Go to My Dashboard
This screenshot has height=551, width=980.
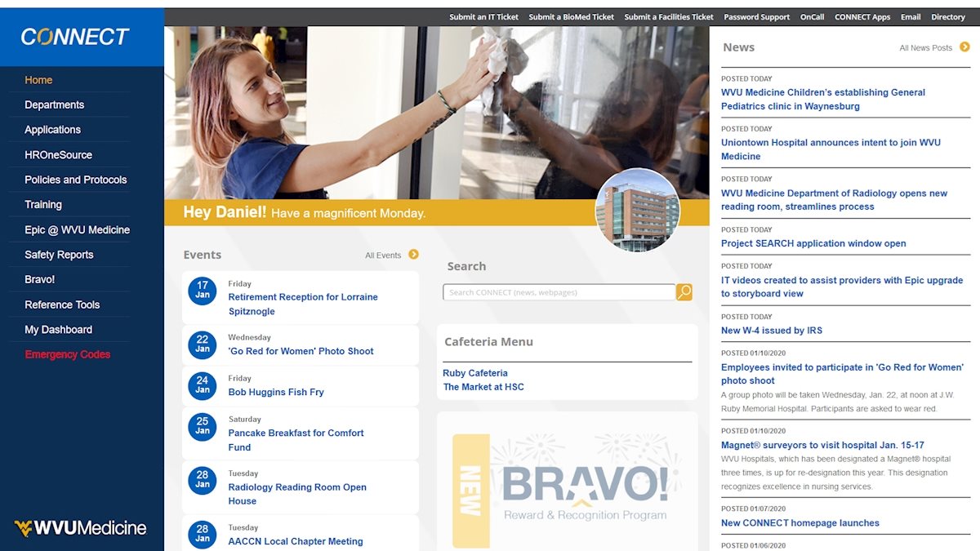59,330
